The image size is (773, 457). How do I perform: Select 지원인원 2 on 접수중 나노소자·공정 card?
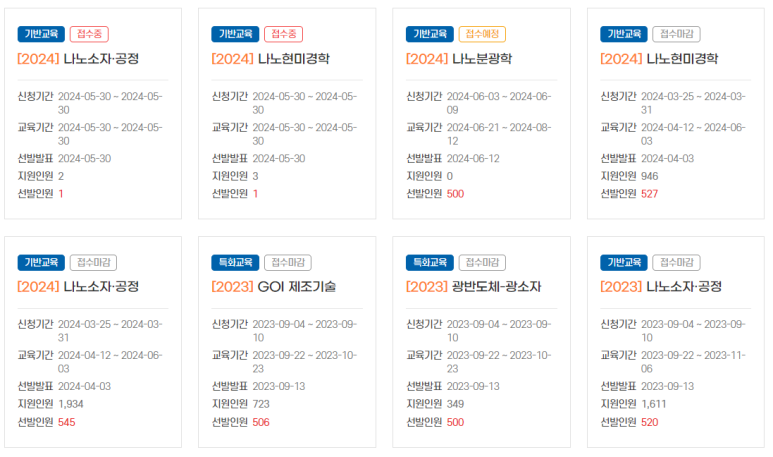[61, 176]
